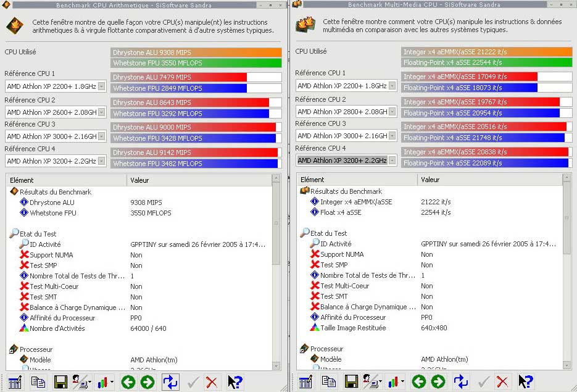Open Référence CPU 2 dropdown in Multi-Media CPU window
577x392 pixels.
392,112
